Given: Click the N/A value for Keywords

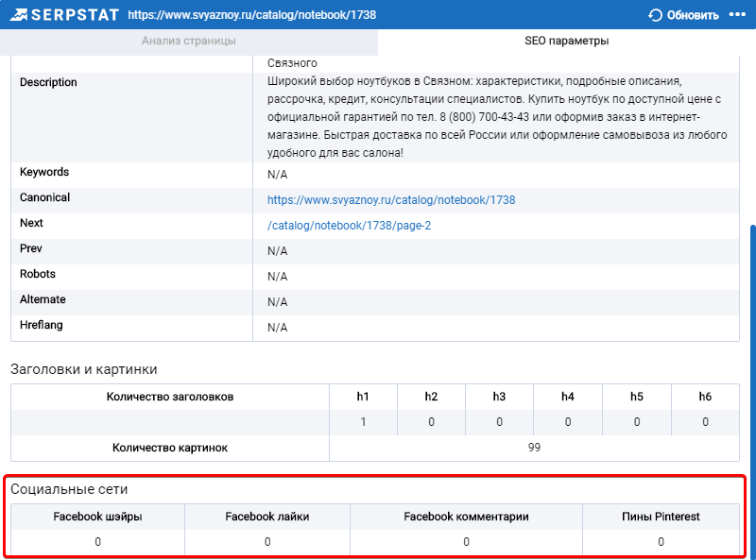Looking at the screenshot, I should (x=277, y=175).
